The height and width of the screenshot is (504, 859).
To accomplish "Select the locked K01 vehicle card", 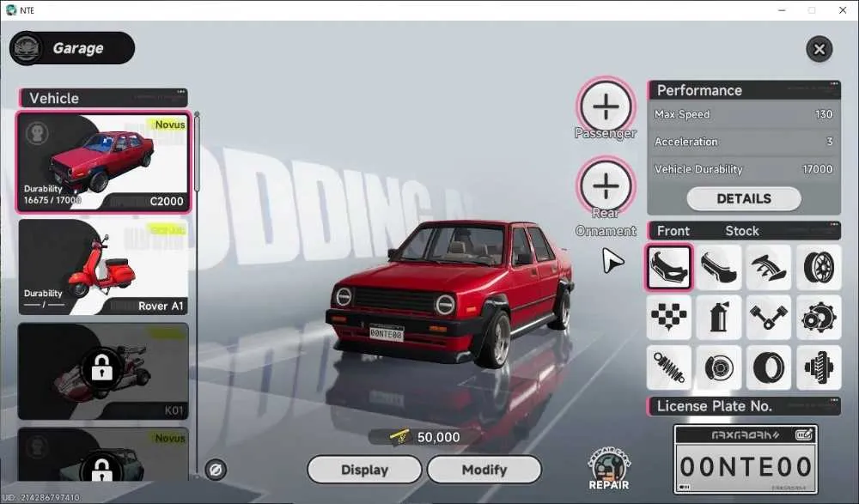I will click(104, 372).
